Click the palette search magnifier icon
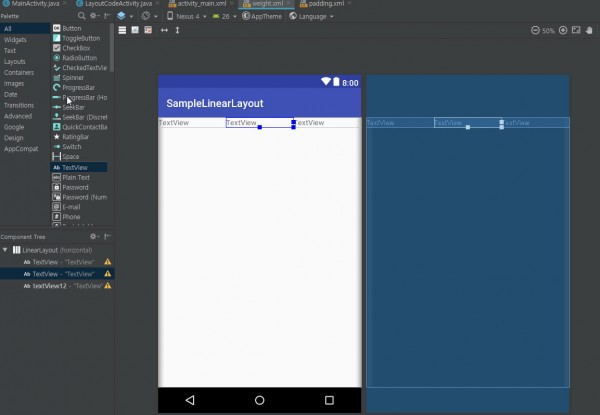Viewport: 600px width, 415px height. tap(82, 16)
